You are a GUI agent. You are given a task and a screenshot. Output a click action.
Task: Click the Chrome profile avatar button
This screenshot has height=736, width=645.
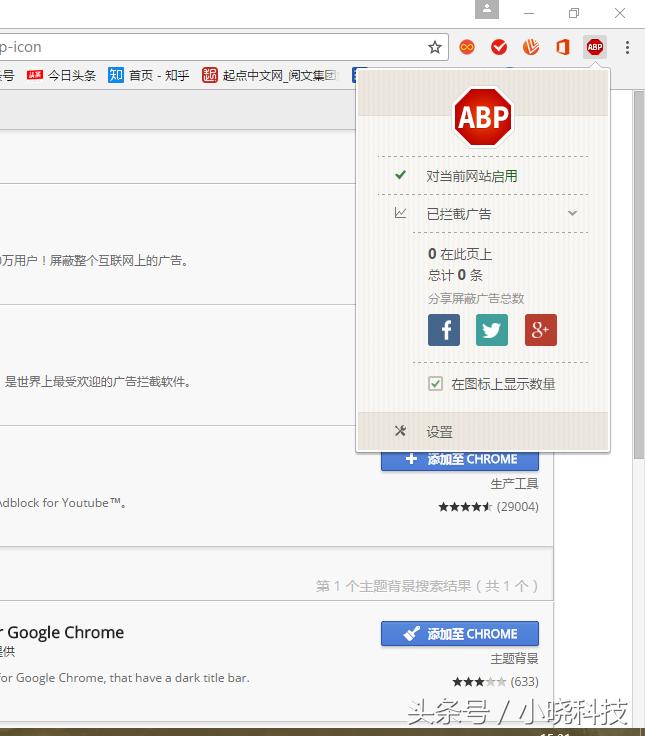point(487,9)
